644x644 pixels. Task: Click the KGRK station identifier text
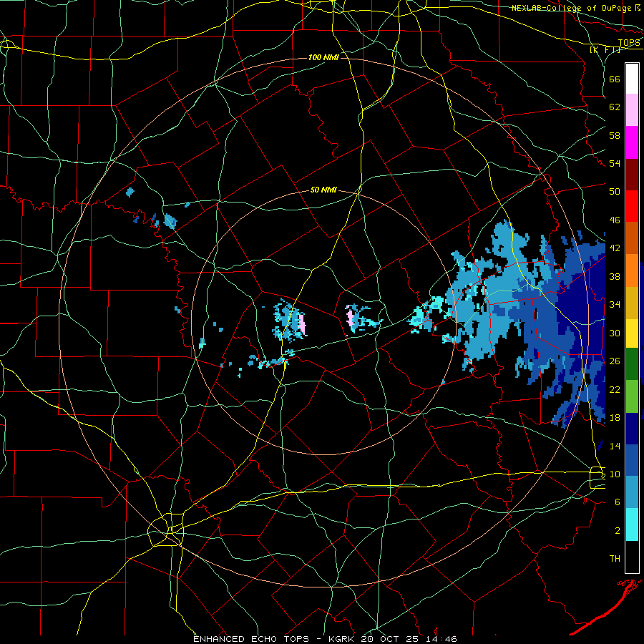[343, 639]
